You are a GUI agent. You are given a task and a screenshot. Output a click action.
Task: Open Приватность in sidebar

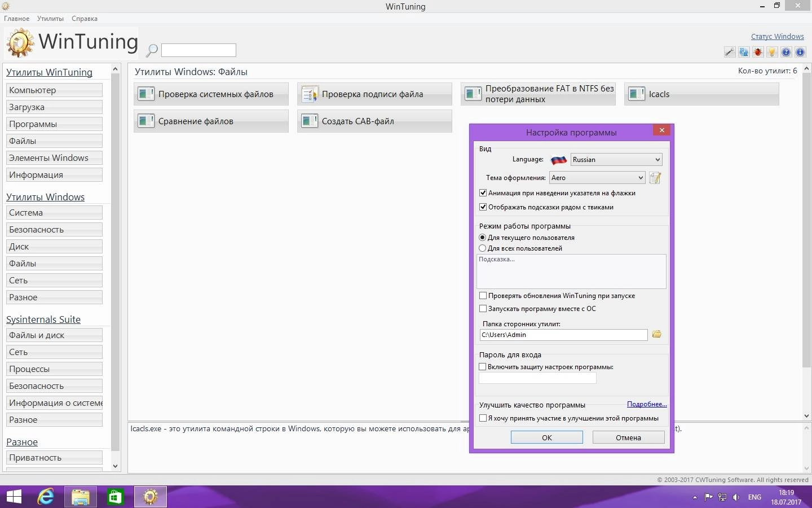coord(54,458)
